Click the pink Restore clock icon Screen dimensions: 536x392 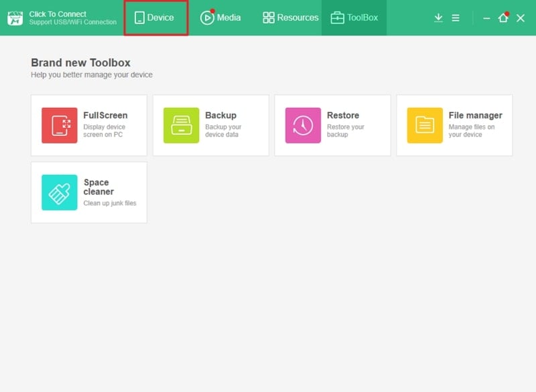coord(303,125)
